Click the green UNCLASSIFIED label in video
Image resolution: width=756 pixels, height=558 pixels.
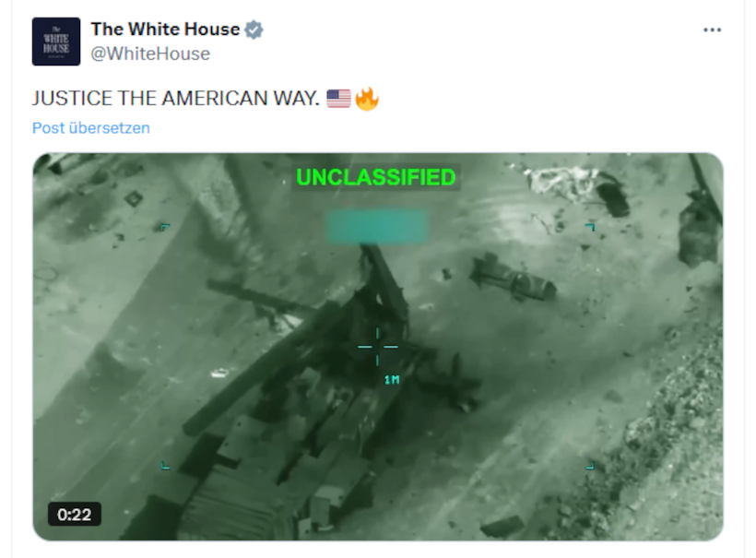point(375,177)
